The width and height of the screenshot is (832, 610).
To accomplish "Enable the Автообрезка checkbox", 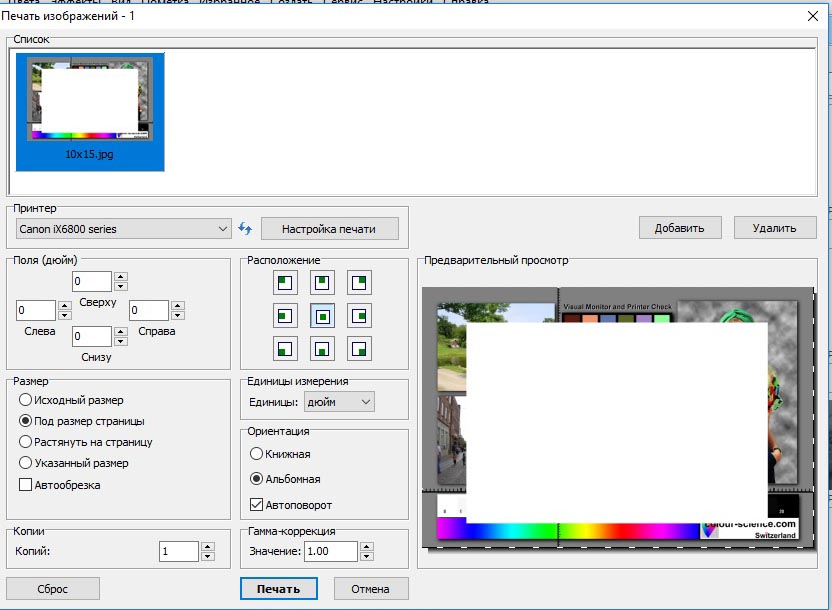I will coord(59,485).
